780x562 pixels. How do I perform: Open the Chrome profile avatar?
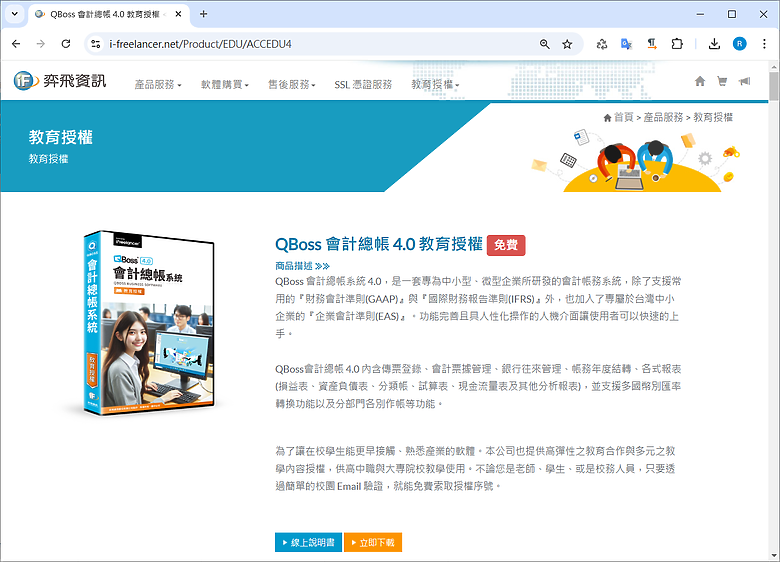(740, 44)
